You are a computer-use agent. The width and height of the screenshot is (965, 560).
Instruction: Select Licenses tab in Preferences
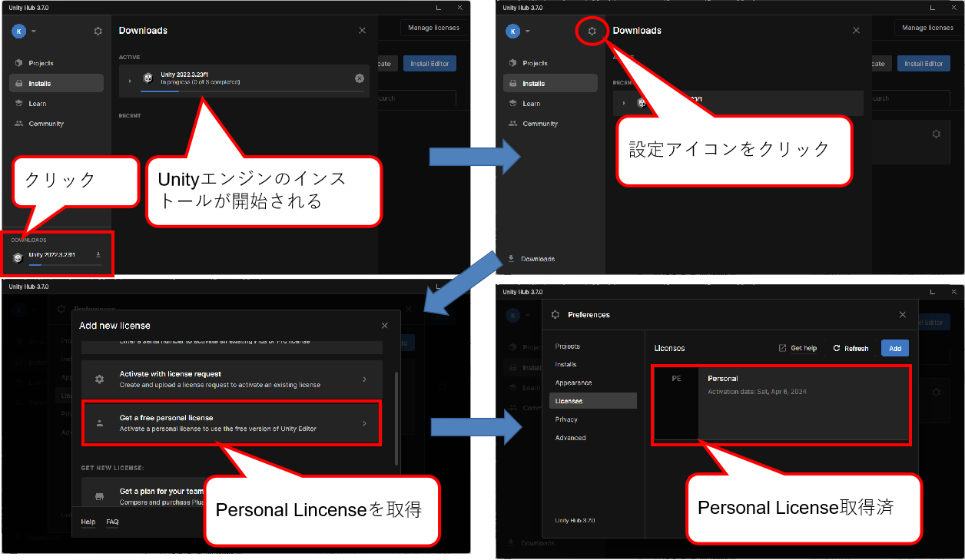[593, 401]
